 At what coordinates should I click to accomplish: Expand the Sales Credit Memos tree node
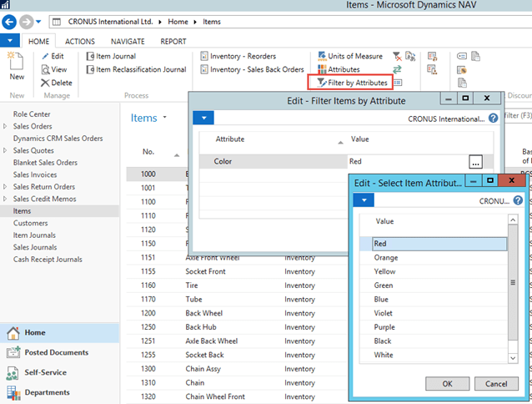pyautogui.click(x=5, y=199)
